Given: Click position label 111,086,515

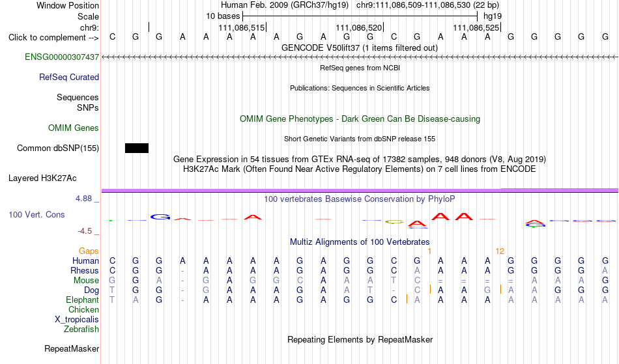Looking at the screenshot, I should point(242,27).
